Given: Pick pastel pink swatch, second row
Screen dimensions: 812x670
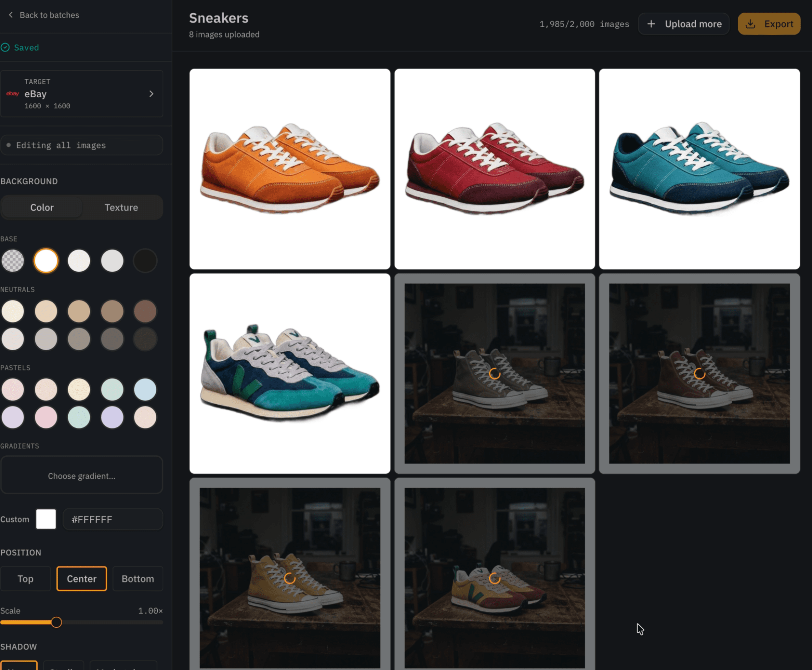Looking at the screenshot, I should [46, 417].
